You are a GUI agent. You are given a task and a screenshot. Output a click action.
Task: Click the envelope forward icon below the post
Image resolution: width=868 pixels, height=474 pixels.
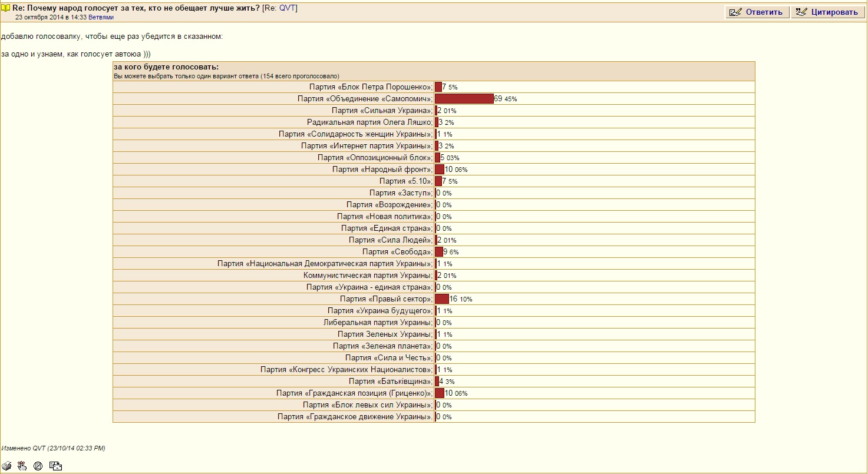[56, 466]
